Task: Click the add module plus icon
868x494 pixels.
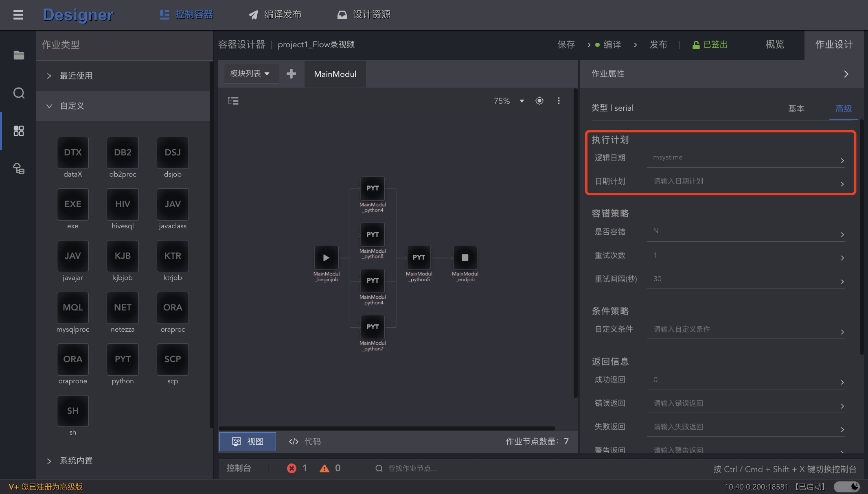Action: 291,74
